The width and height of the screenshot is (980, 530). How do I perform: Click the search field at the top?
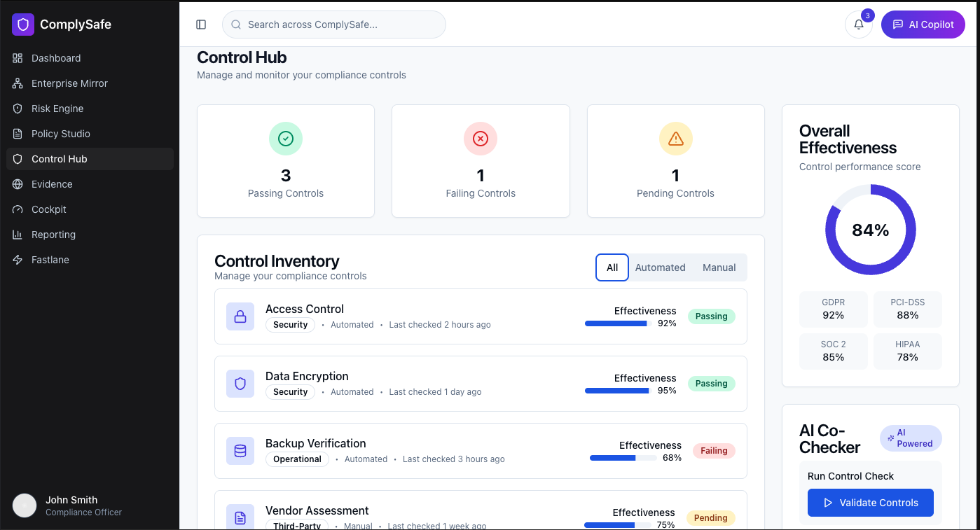click(x=333, y=25)
